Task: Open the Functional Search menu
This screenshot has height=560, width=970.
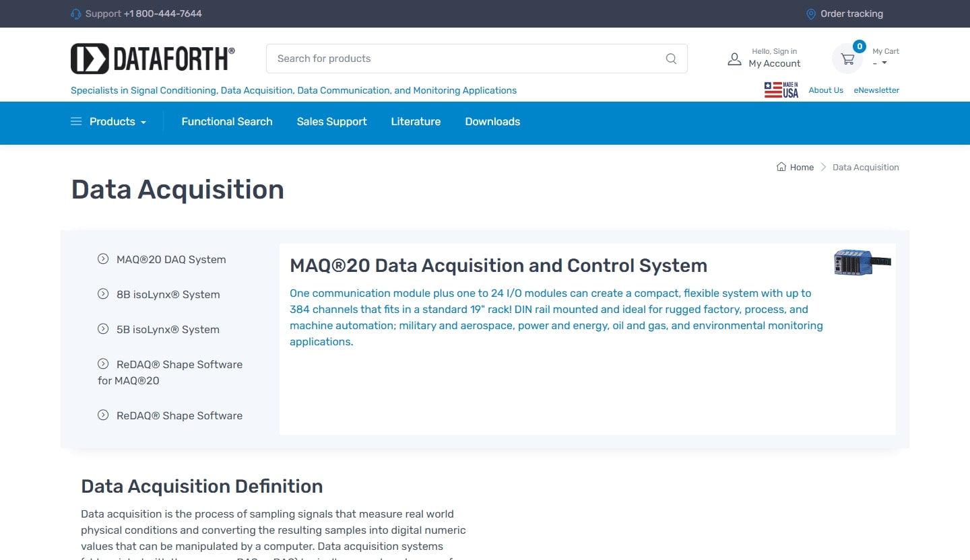Action: pyautogui.click(x=227, y=122)
